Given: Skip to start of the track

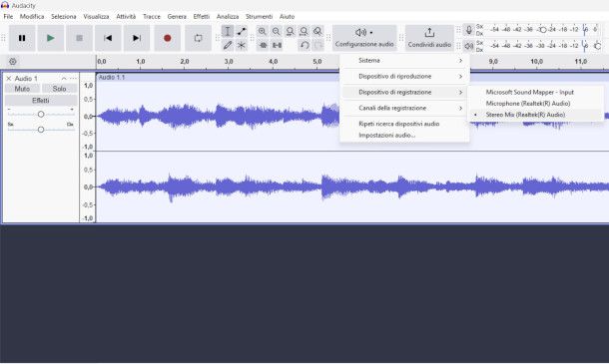Looking at the screenshot, I should click(108, 38).
